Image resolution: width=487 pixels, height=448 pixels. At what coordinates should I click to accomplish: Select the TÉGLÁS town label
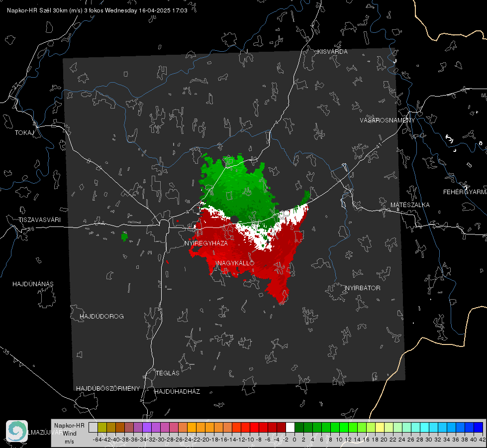pyautogui.click(x=168, y=373)
